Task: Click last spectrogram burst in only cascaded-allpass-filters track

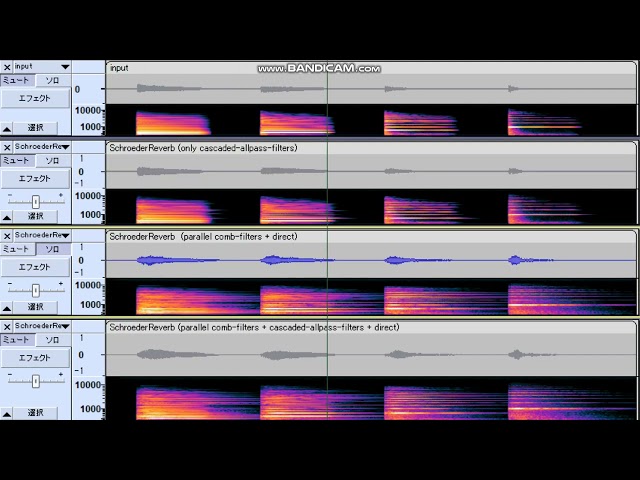Action: pyautogui.click(x=549, y=209)
